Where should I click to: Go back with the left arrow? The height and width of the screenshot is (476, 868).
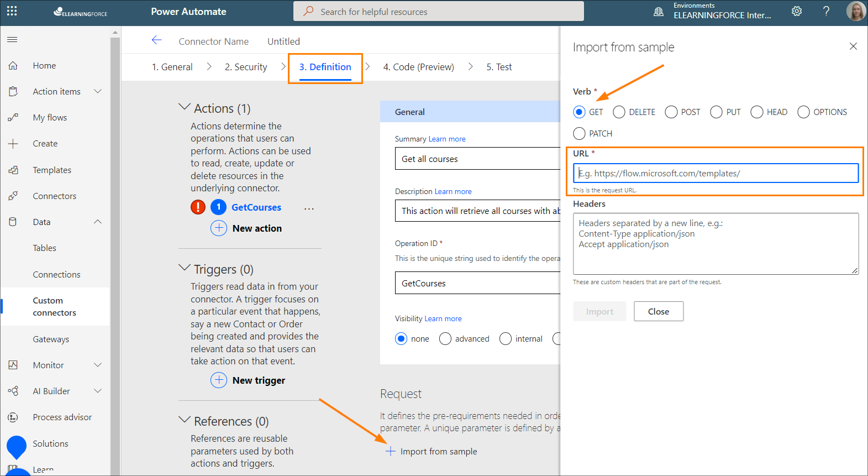click(156, 40)
